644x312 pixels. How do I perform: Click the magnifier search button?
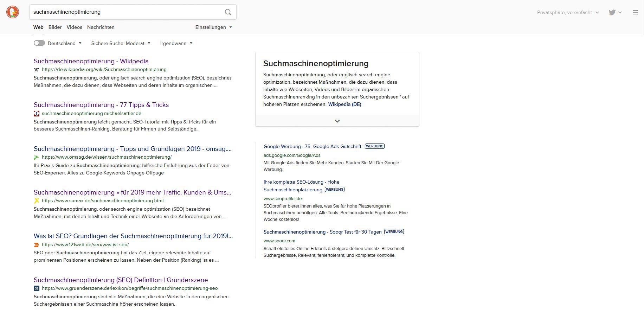tap(228, 12)
